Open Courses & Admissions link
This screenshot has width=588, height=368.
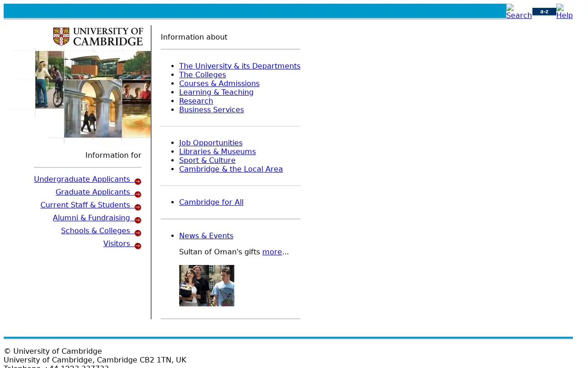[x=219, y=84]
